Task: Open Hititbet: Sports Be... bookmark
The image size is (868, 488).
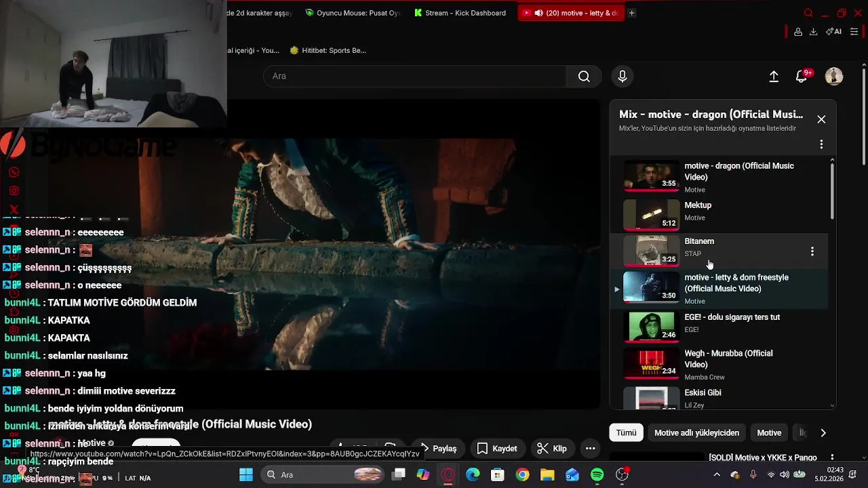Action: click(x=328, y=50)
